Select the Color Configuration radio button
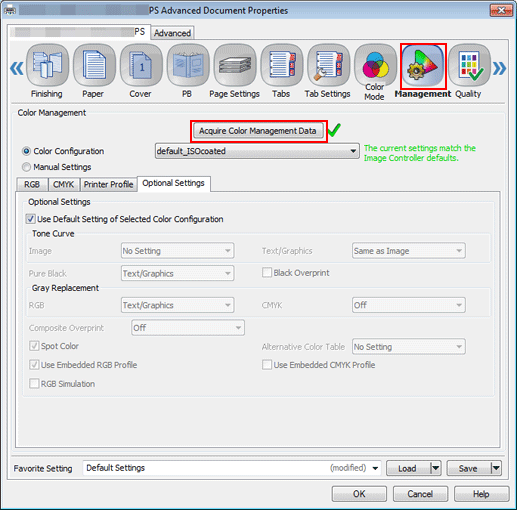The height and width of the screenshot is (510, 517). pos(26,151)
